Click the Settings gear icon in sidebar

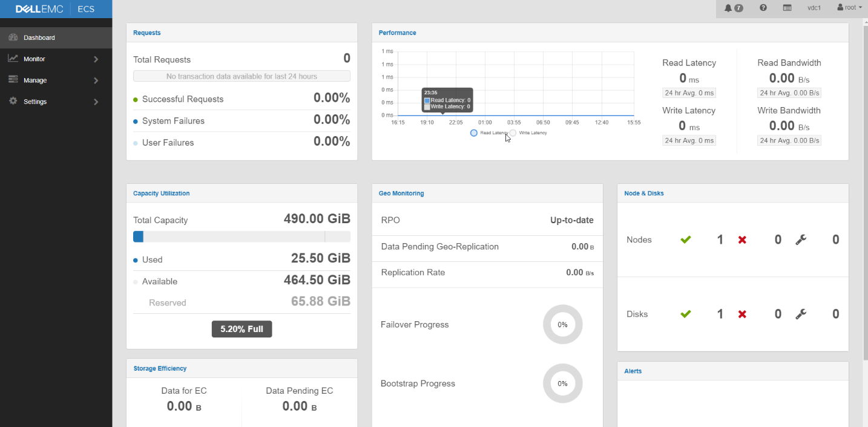(x=13, y=101)
